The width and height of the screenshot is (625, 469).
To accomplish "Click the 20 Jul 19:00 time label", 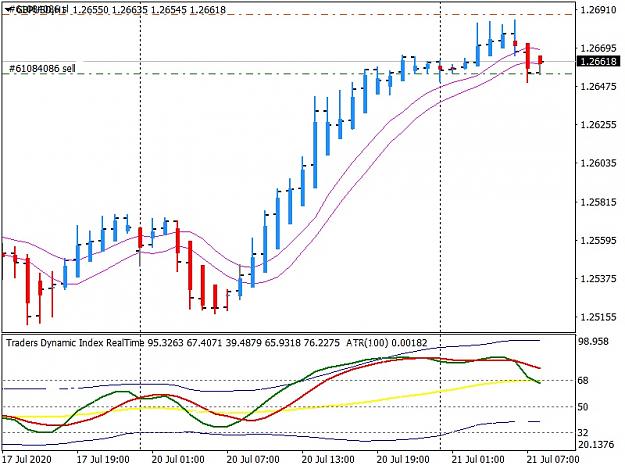I will click(x=403, y=459).
